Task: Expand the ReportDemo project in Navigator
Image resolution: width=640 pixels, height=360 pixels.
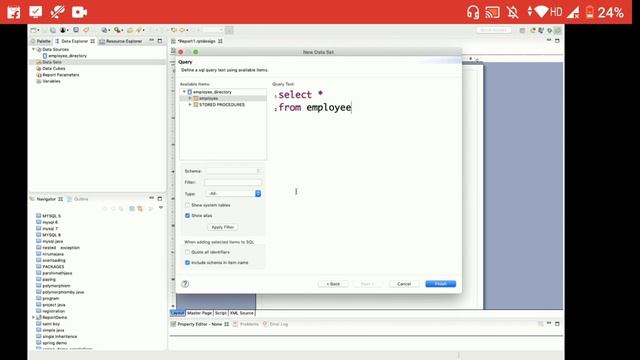Action: click(x=33, y=318)
